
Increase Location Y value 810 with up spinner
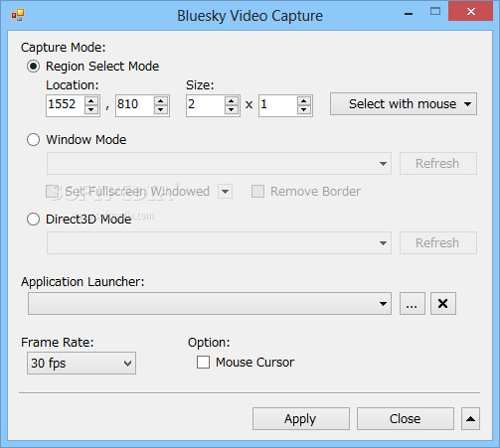[x=161, y=100]
